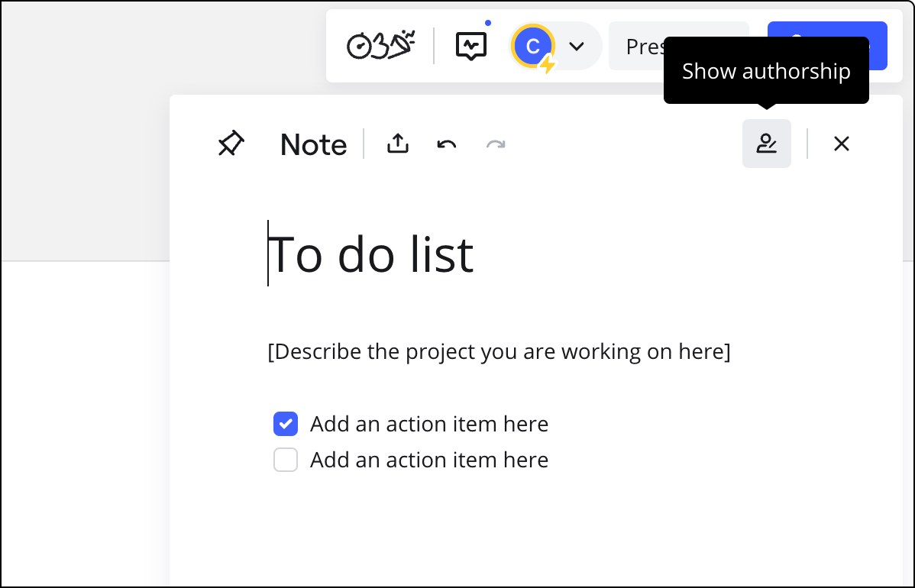Click the checked item's 'Add an action item here' text
This screenshot has height=588, width=915.
click(429, 424)
